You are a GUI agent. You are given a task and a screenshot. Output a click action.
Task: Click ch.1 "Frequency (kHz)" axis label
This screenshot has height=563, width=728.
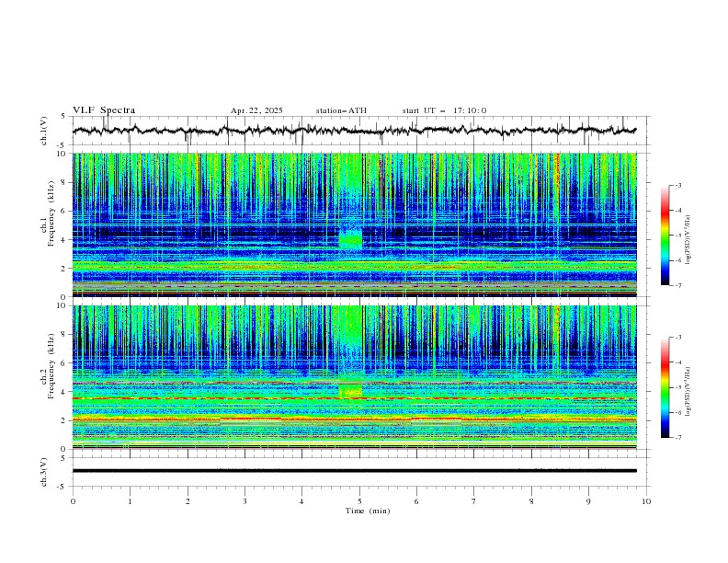tap(51, 214)
